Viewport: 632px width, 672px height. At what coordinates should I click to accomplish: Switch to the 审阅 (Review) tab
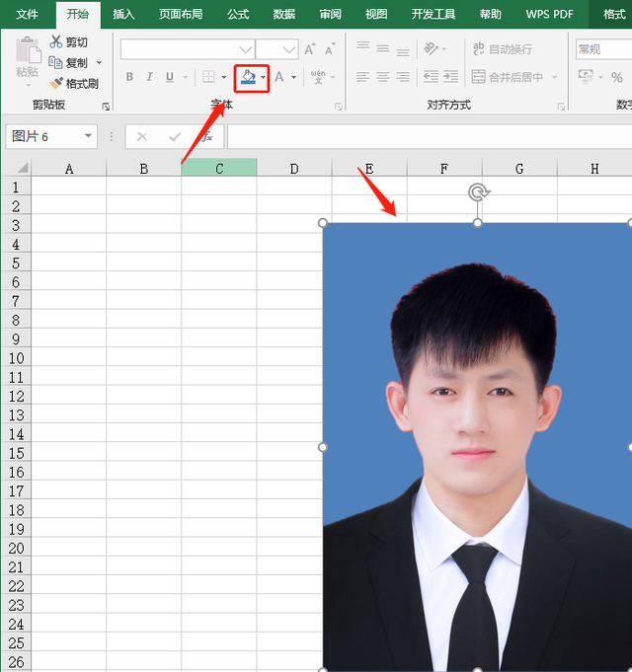(x=331, y=14)
